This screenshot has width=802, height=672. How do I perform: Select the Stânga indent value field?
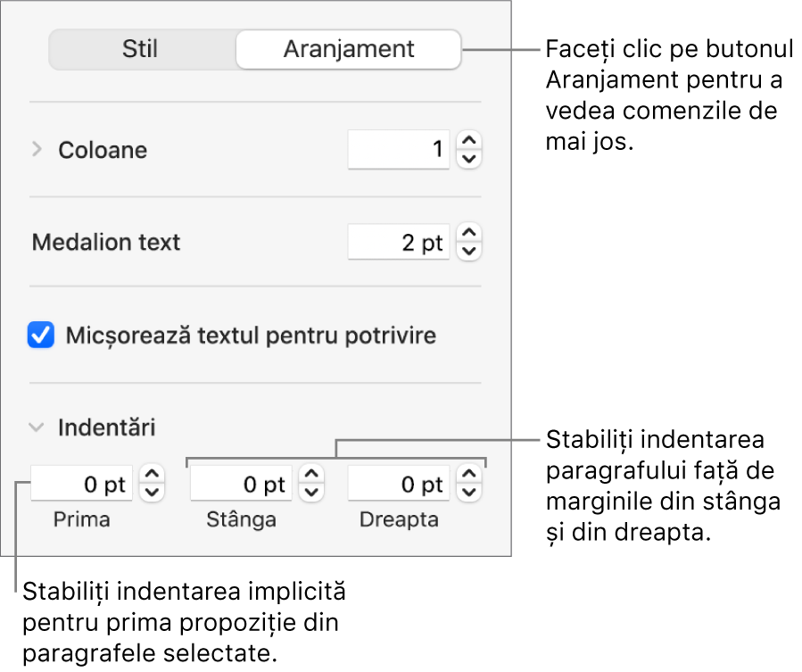tap(240, 484)
